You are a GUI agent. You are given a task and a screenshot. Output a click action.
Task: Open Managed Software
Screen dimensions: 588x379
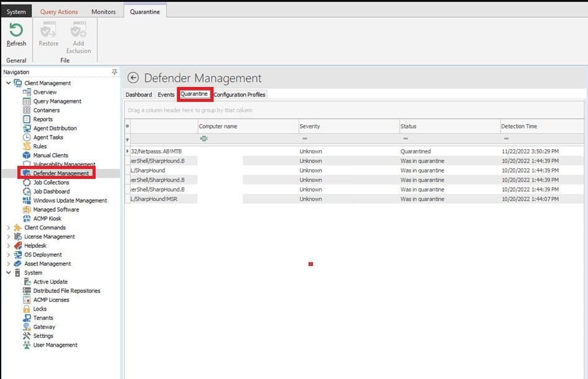tap(56, 209)
